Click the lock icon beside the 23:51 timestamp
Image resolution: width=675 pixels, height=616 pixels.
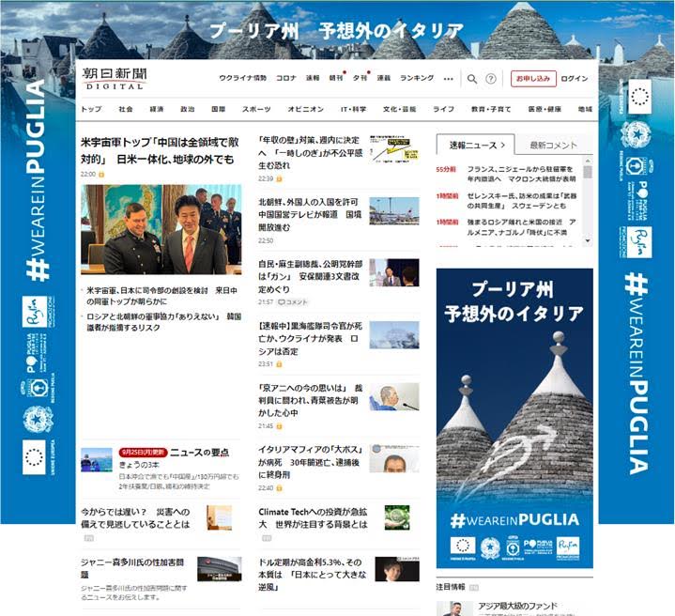click(x=281, y=363)
